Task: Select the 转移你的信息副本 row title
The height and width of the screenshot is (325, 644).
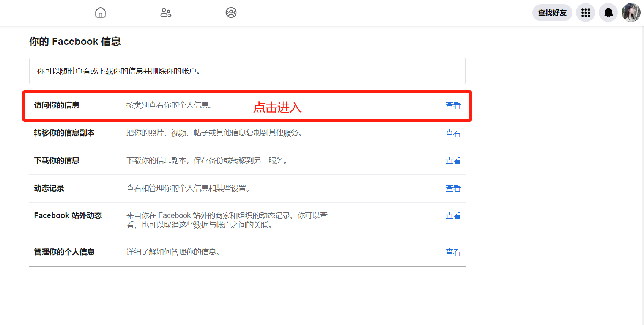Action: tap(64, 133)
